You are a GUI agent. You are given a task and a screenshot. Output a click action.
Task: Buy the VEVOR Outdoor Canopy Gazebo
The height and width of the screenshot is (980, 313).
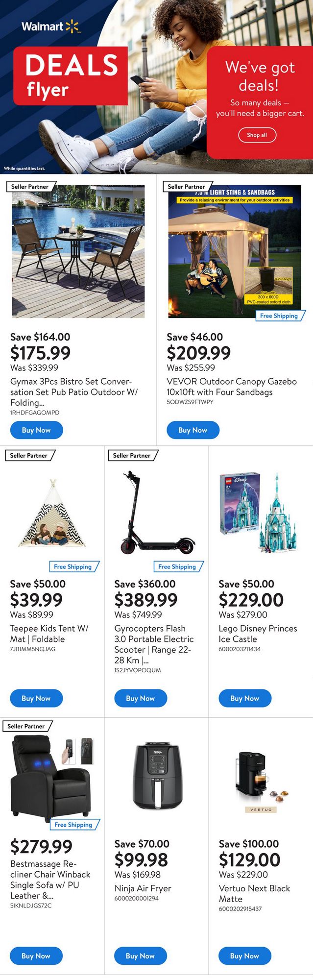click(x=193, y=430)
